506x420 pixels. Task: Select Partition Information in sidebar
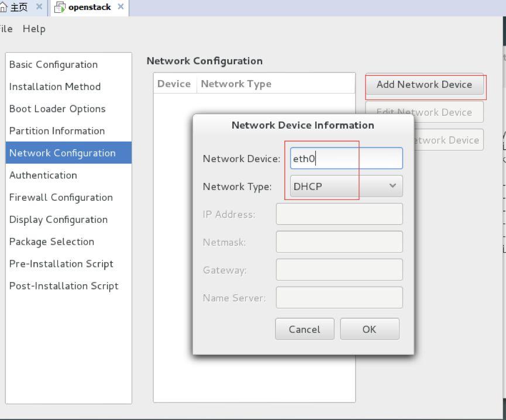click(57, 131)
